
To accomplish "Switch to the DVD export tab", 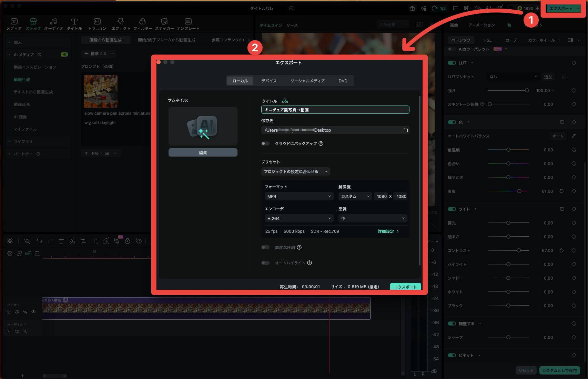I will (343, 81).
